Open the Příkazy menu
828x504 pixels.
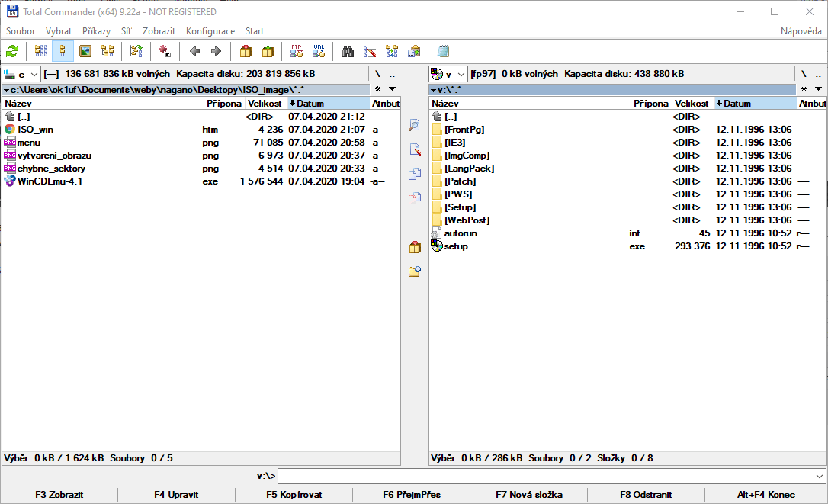(x=96, y=31)
